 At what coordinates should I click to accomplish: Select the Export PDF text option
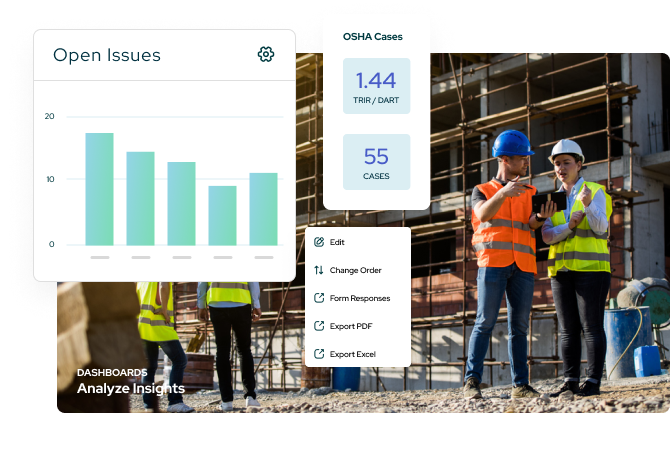(351, 326)
